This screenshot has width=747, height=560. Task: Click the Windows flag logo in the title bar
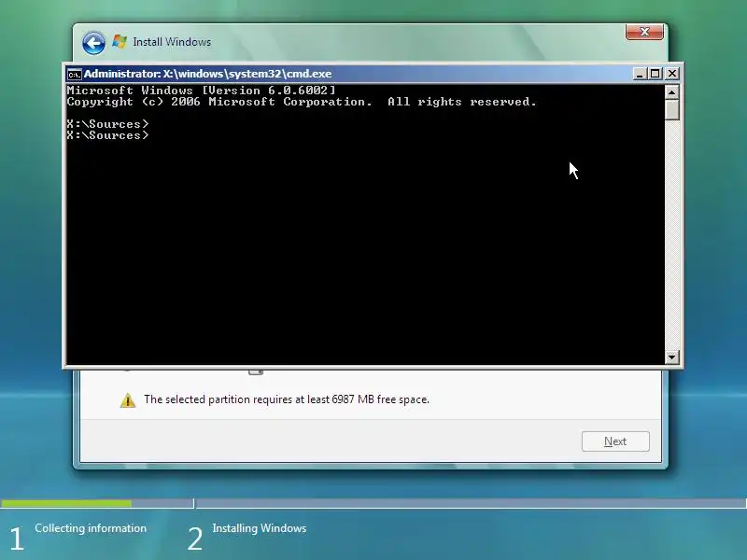(x=120, y=42)
